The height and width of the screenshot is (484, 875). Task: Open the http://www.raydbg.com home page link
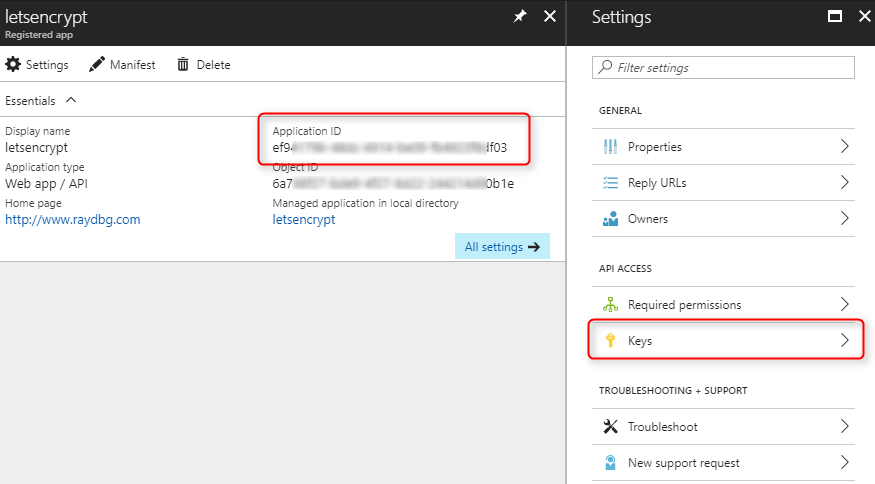point(73,219)
